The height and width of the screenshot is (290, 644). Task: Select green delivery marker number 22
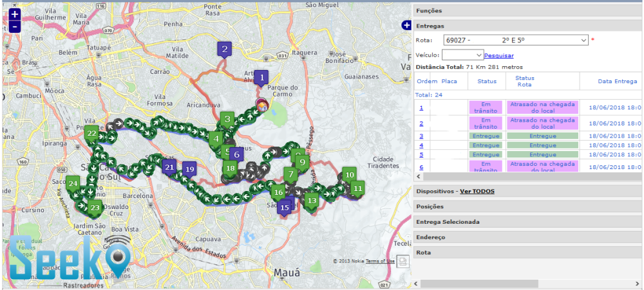tap(92, 134)
